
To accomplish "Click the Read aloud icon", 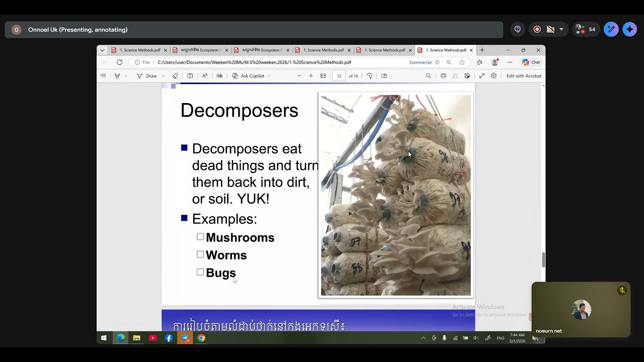I will [x=205, y=76].
